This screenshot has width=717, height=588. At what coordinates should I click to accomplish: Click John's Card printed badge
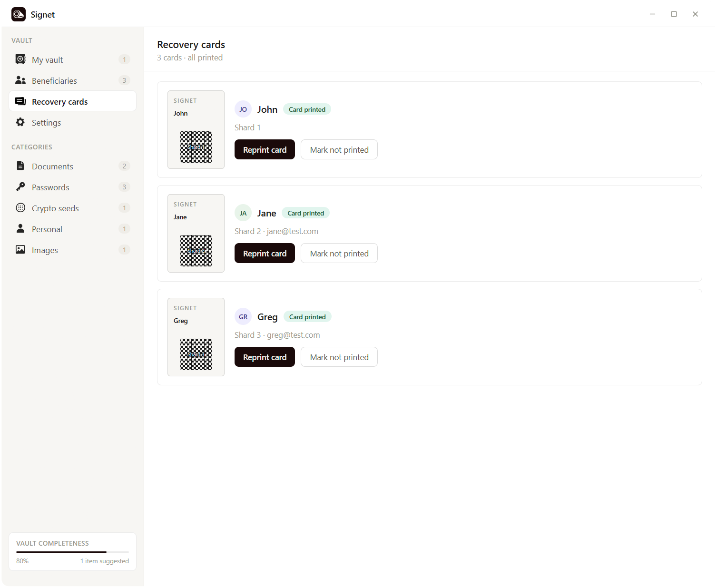point(307,109)
